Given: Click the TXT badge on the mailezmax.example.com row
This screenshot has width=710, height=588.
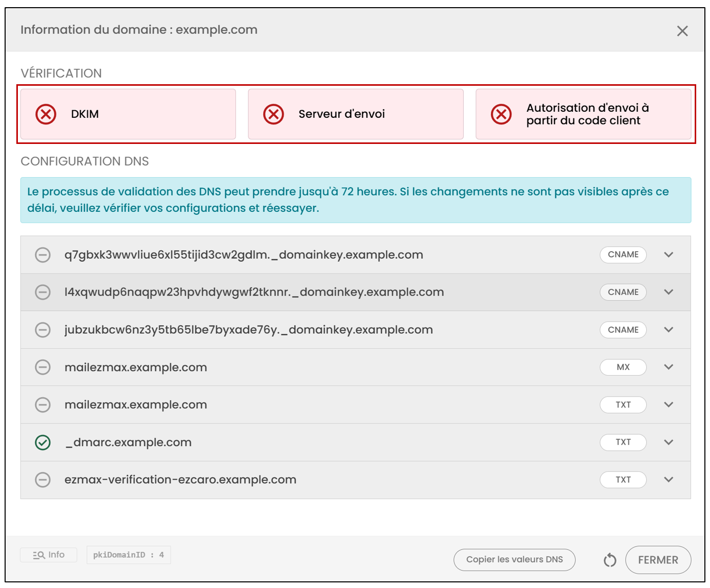Looking at the screenshot, I should pos(623,405).
